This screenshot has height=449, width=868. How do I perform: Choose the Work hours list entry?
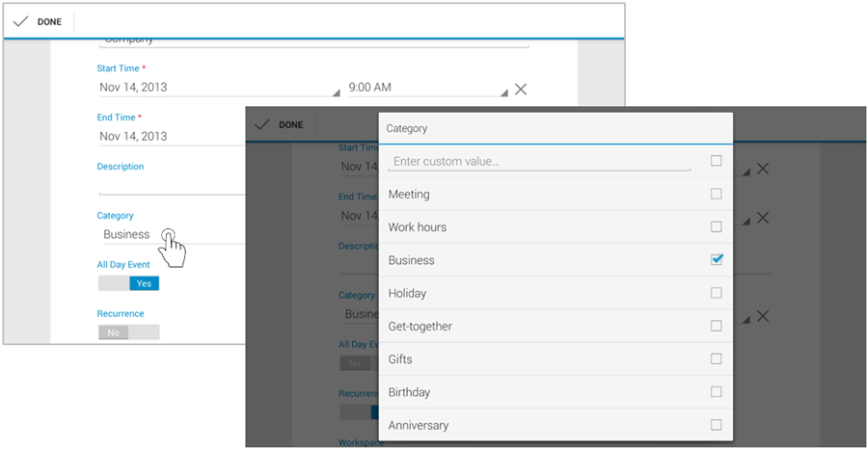tap(418, 227)
